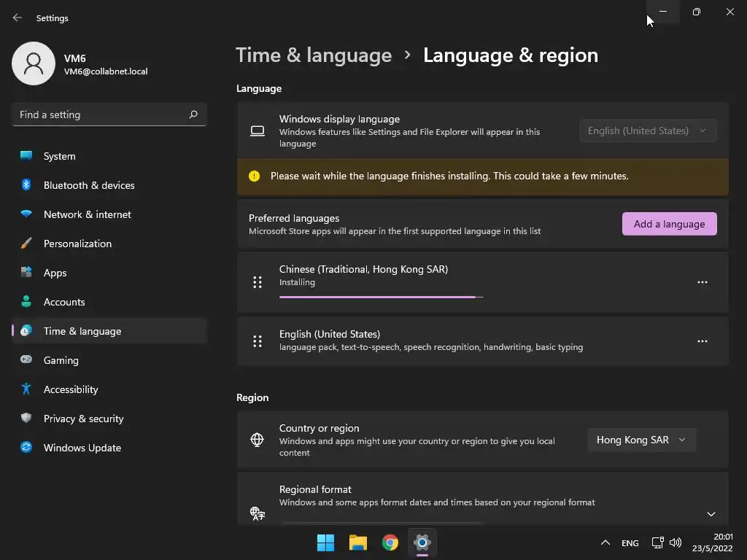Viewport: 747px width, 560px height.
Task: Select Time & language sidebar text
Action: [x=82, y=332]
